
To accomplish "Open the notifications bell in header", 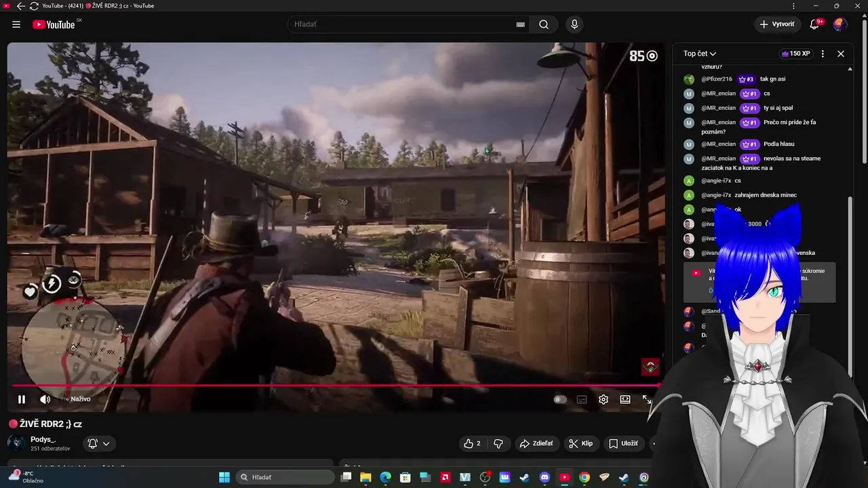I will (x=815, y=24).
